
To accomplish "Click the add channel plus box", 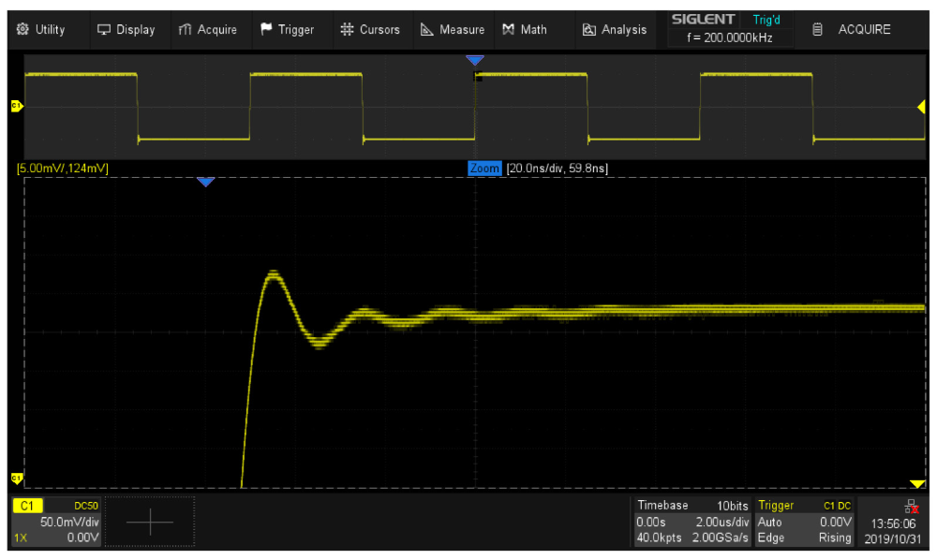I will tap(150, 522).
